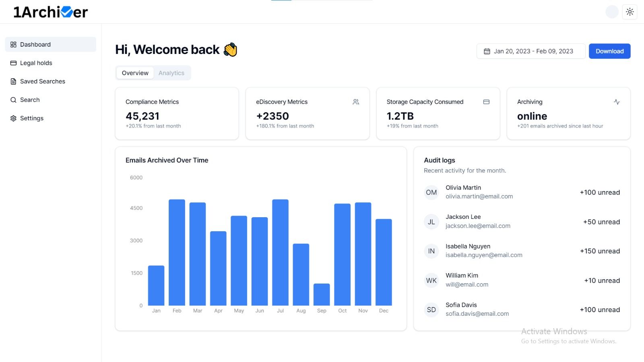Toggle the light/dark theme sun icon
This screenshot has height=362, width=644.
point(630,12)
